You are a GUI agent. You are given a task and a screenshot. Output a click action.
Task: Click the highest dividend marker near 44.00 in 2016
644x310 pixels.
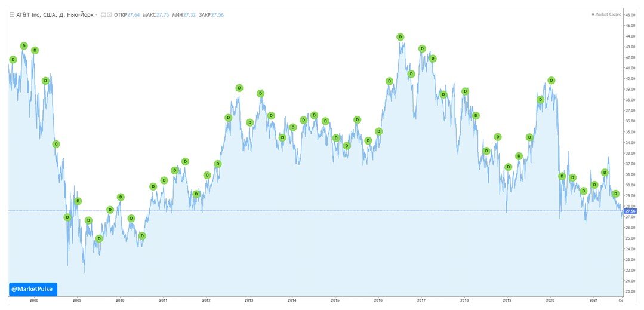point(400,37)
